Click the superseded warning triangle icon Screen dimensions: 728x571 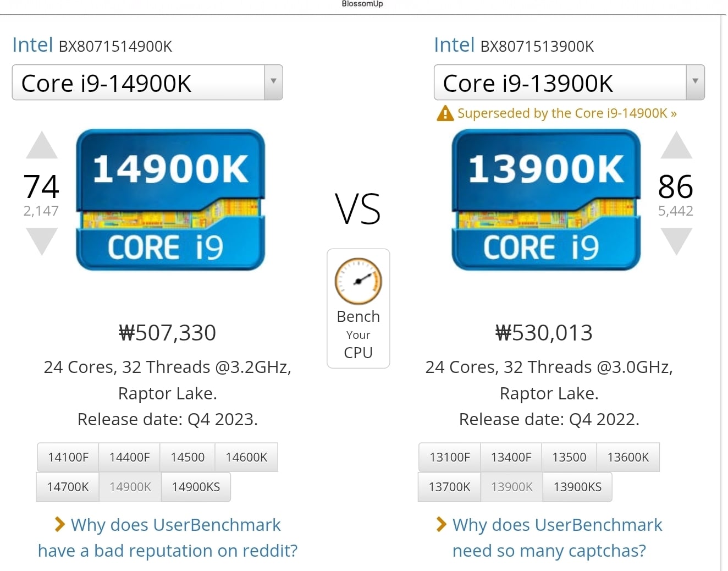pyautogui.click(x=445, y=113)
